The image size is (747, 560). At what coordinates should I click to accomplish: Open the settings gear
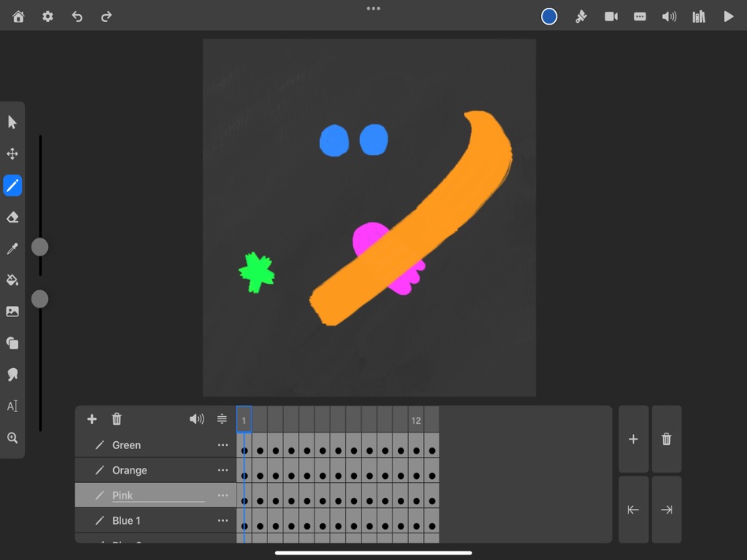48,17
